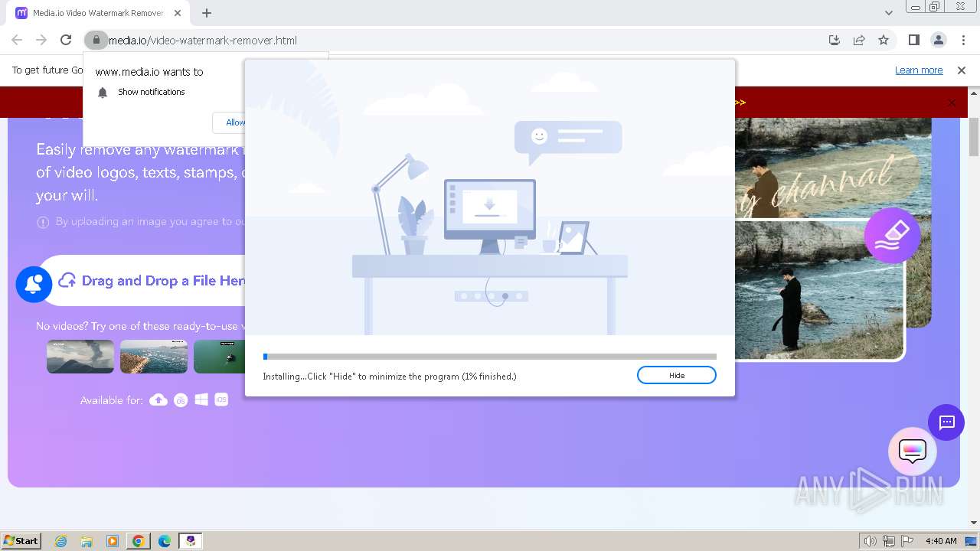Click the Windows platform icon

coord(201,399)
